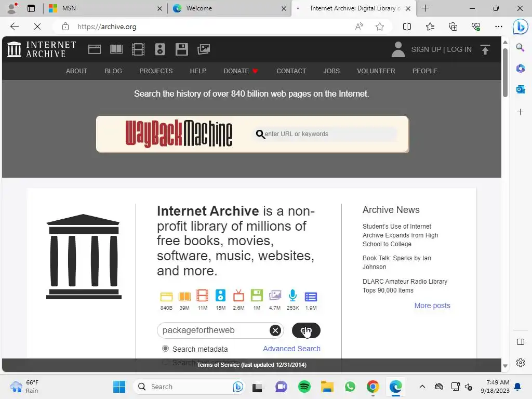Image resolution: width=532 pixels, height=399 pixels.
Task: Select Search metadata radio button
Action: (x=165, y=349)
